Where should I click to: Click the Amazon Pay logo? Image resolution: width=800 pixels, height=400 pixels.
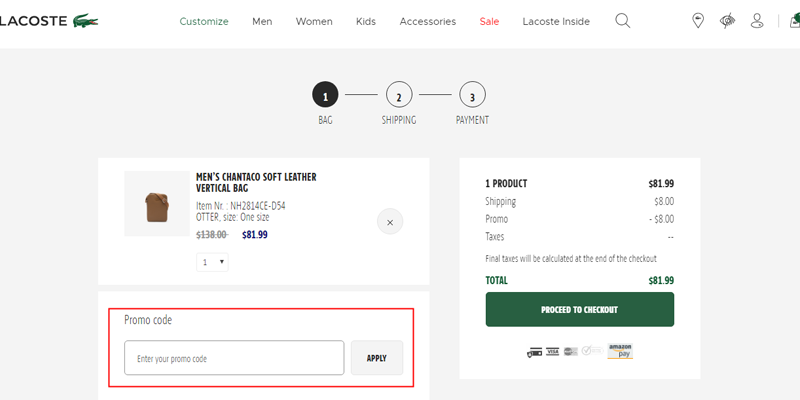pos(620,352)
